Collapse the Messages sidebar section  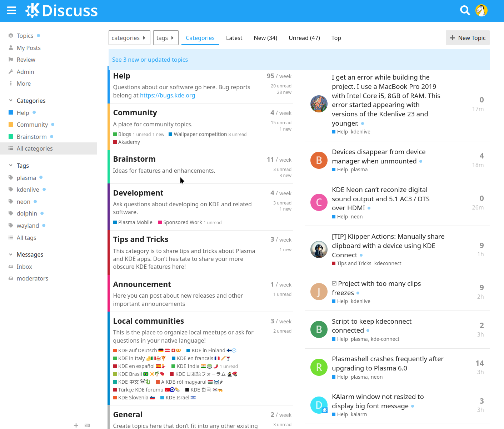tap(11, 254)
